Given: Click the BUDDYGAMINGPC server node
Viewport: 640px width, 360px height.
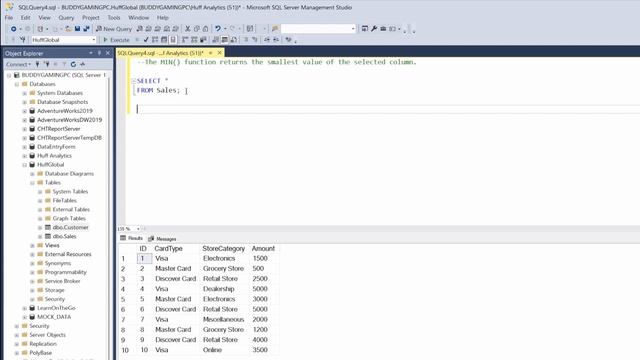Looking at the screenshot, I should (63, 75).
